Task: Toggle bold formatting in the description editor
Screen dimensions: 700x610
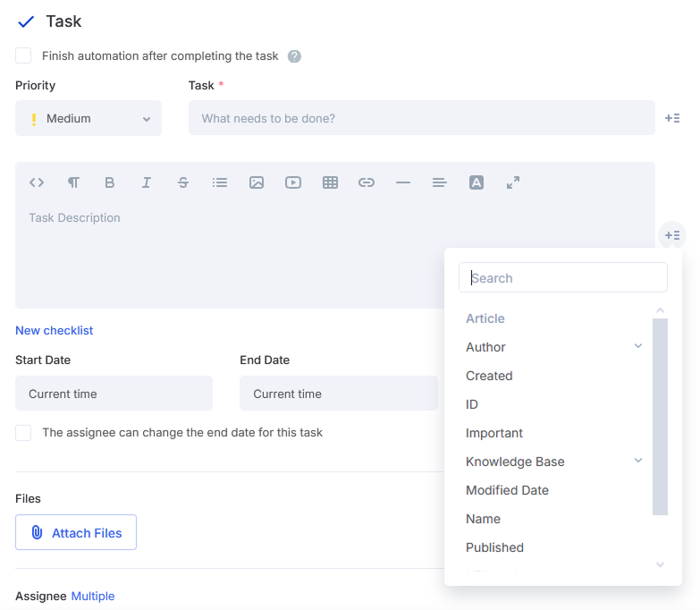Action: pyautogui.click(x=110, y=182)
